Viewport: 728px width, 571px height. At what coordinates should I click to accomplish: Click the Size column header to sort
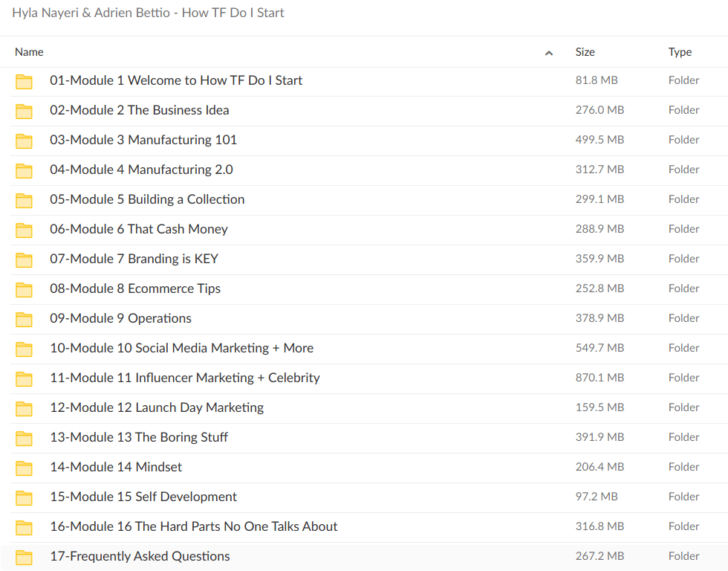tap(585, 52)
